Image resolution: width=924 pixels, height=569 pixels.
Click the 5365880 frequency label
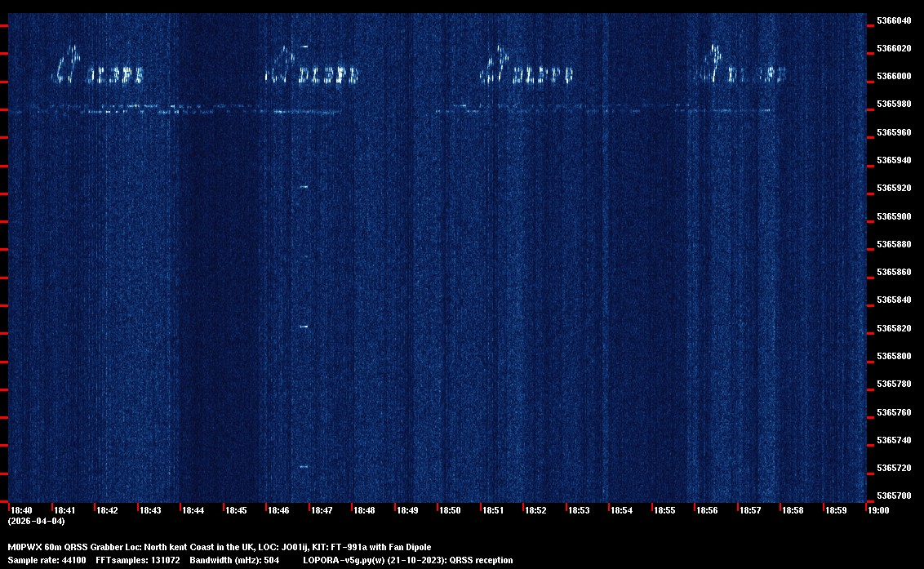[x=894, y=244]
